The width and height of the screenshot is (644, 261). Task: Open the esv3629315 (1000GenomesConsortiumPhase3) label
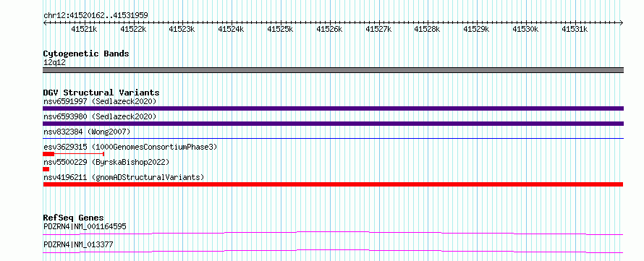[x=130, y=147]
